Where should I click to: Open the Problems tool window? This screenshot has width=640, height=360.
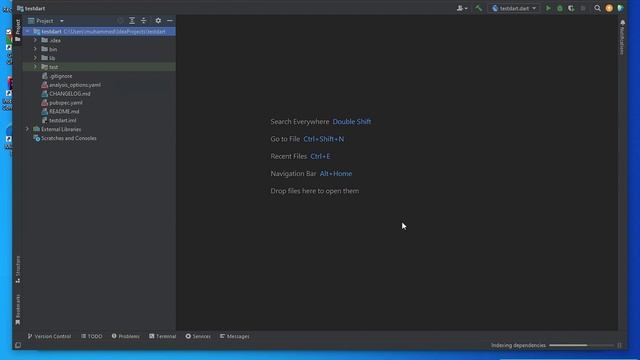[125, 336]
